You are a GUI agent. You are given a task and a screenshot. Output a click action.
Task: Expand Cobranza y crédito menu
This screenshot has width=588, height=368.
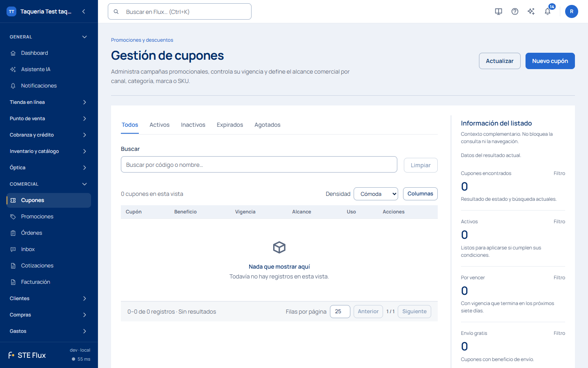[49, 135]
